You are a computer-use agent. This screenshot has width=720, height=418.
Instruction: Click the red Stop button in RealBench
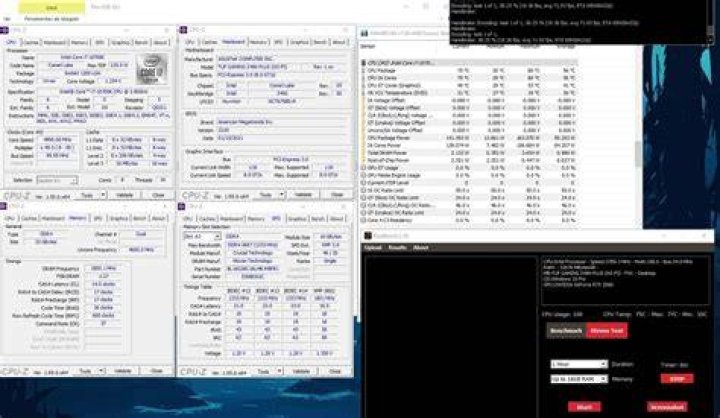click(x=677, y=379)
